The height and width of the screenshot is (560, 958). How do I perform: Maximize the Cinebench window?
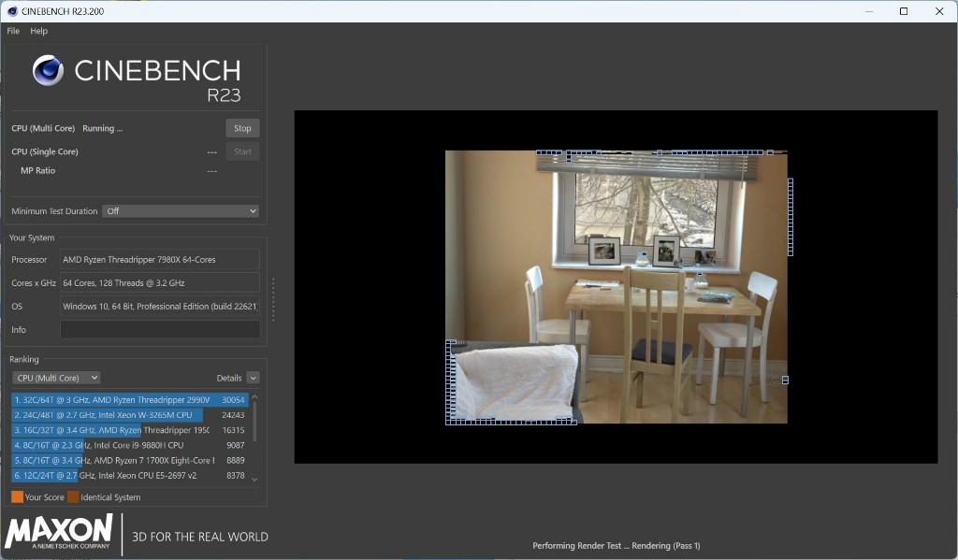click(904, 11)
